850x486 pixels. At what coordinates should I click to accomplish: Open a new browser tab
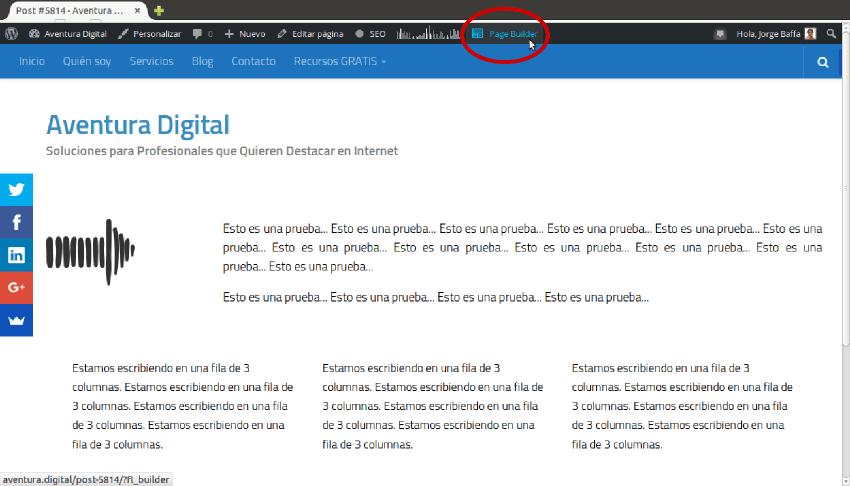(159, 9)
